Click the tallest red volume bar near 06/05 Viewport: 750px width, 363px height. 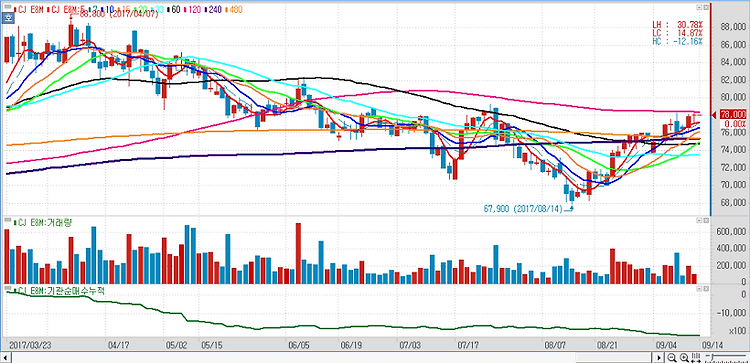point(298,253)
